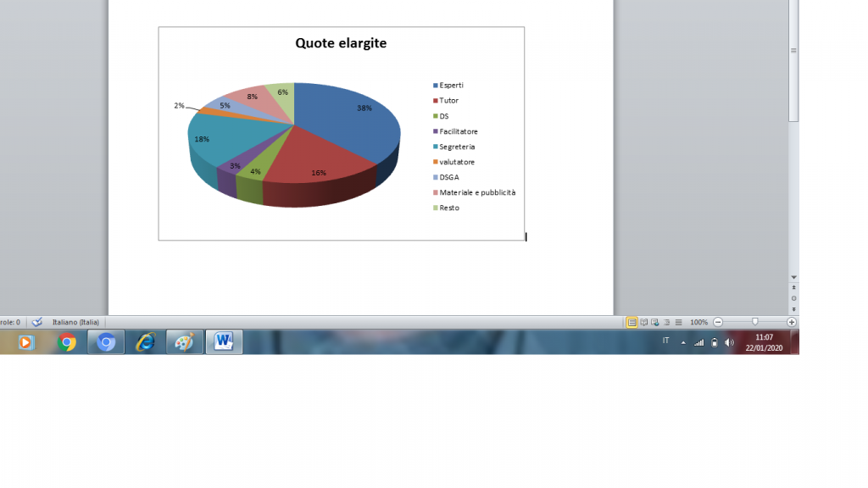Viewport: 868px width, 488px height.
Task: Click the zoom in plus button
Action: click(x=792, y=322)
